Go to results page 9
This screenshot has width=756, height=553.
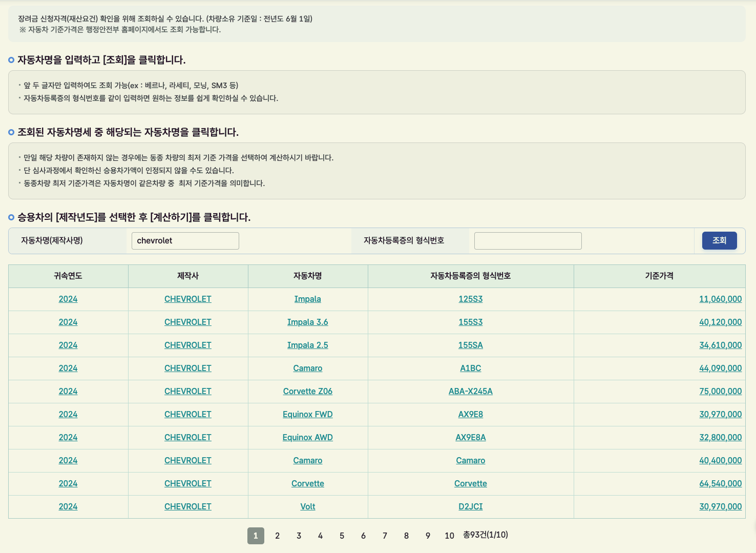point(428,536)
